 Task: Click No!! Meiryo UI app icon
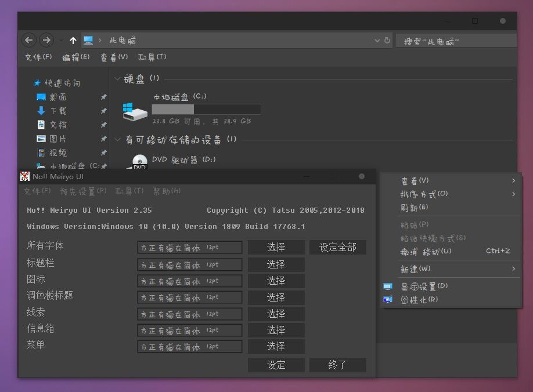(25, 176)
